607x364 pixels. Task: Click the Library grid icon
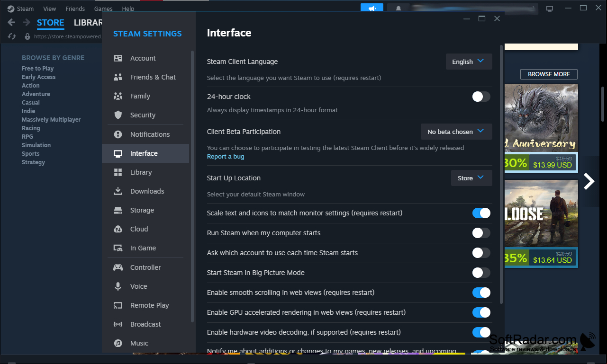click(x=118, y=172)
